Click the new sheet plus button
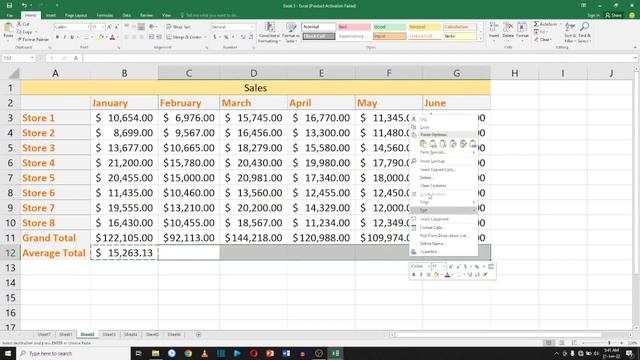The height and width of the screenshot is (360, 640). (x=198, y=334)
